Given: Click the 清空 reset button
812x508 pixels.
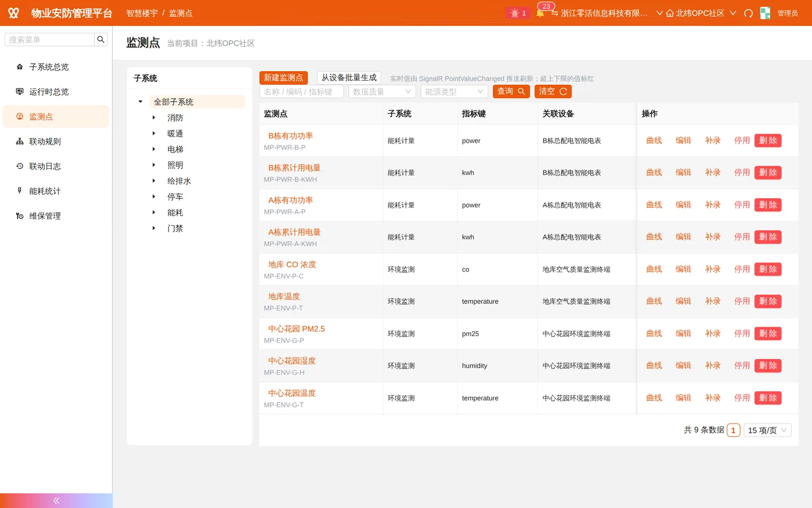Looking at the screenshot, I should point(553,91).
